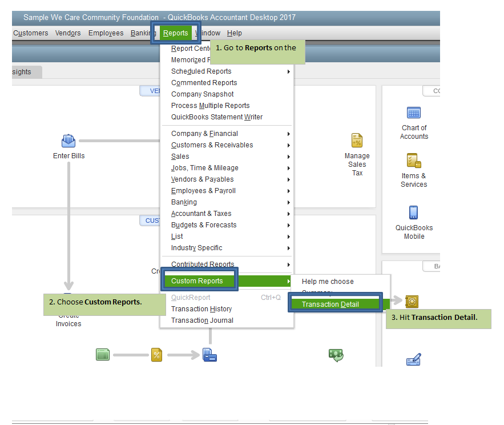Image resolution: width=504 pixels, height=425 pixels.
Task: Expand Scheduled Reports submenu arrow
Action: pos(289,72)
